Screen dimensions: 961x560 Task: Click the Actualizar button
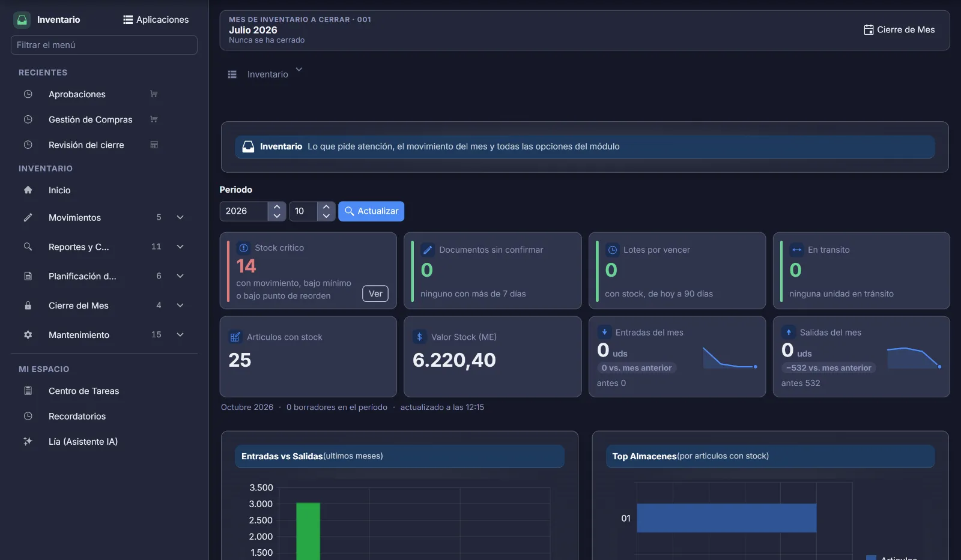tap(371, 211)
